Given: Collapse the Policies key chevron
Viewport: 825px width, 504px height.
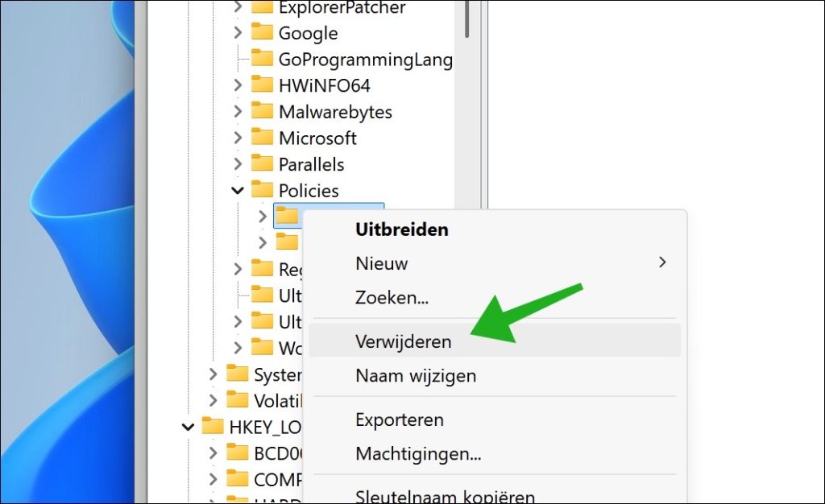Looking at the screenshot, I should 236,190.
